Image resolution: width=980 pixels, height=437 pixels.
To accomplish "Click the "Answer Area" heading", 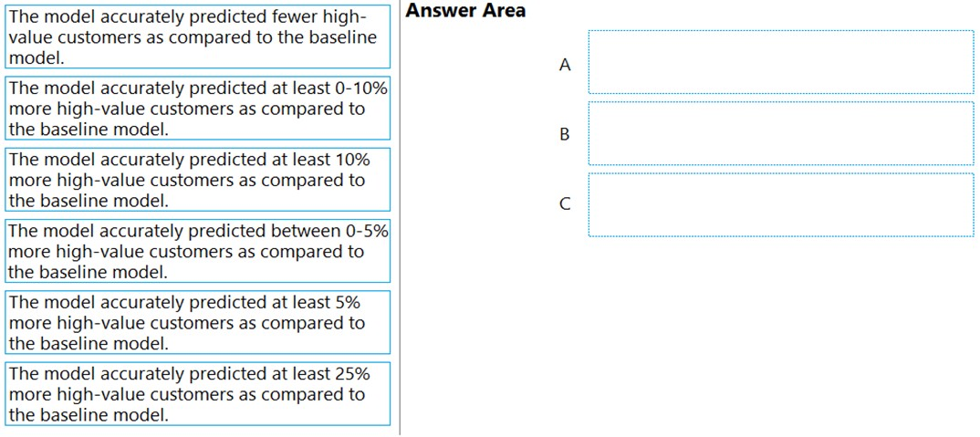I will coord(465,11).
